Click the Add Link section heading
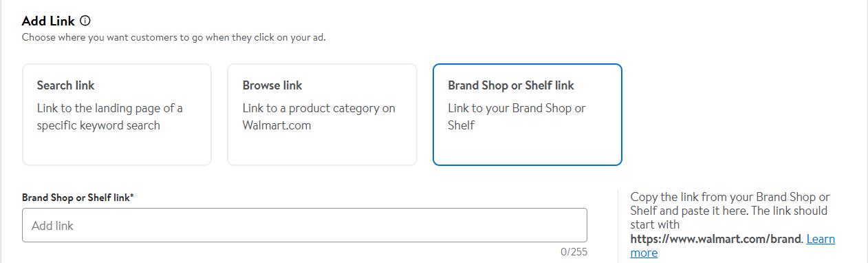Screen dimensions: 868x263 tap(48, 21)
